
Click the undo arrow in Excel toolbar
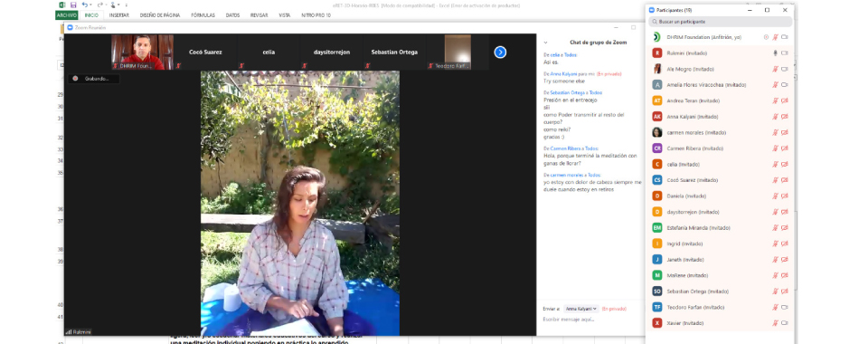[x=84, y=5]
